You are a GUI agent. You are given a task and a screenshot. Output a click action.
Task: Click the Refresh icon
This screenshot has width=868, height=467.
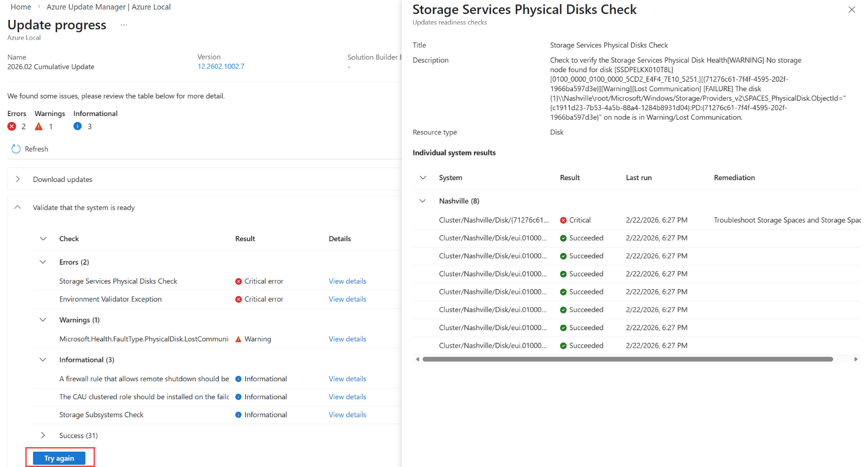coord(16,149)
